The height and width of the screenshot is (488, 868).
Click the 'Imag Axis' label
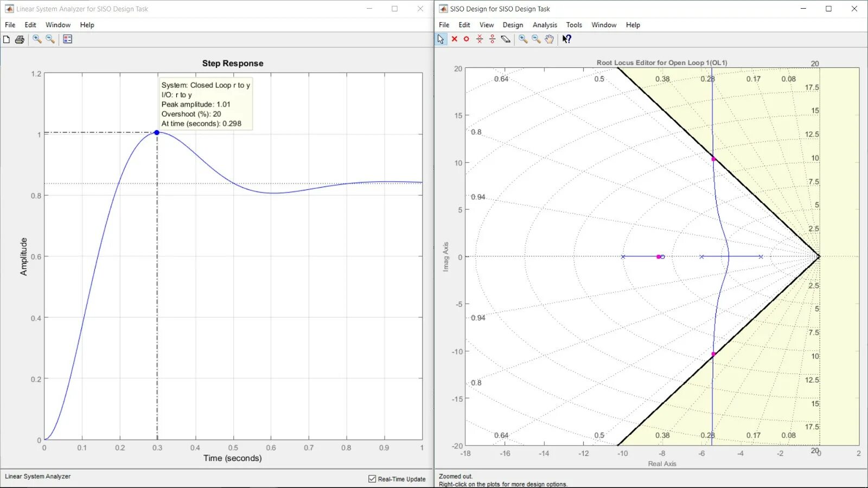click(446, 256)
